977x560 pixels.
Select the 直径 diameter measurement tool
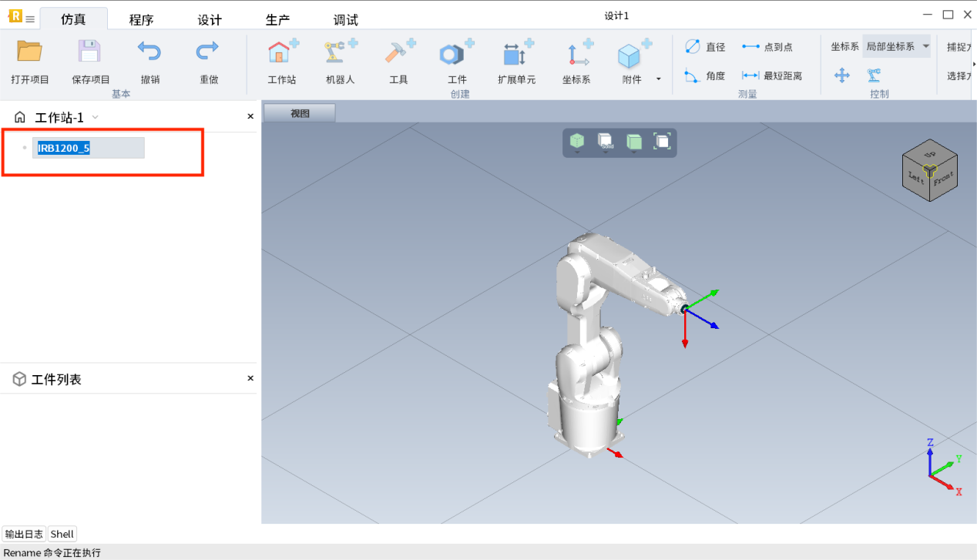pos(705,47)
